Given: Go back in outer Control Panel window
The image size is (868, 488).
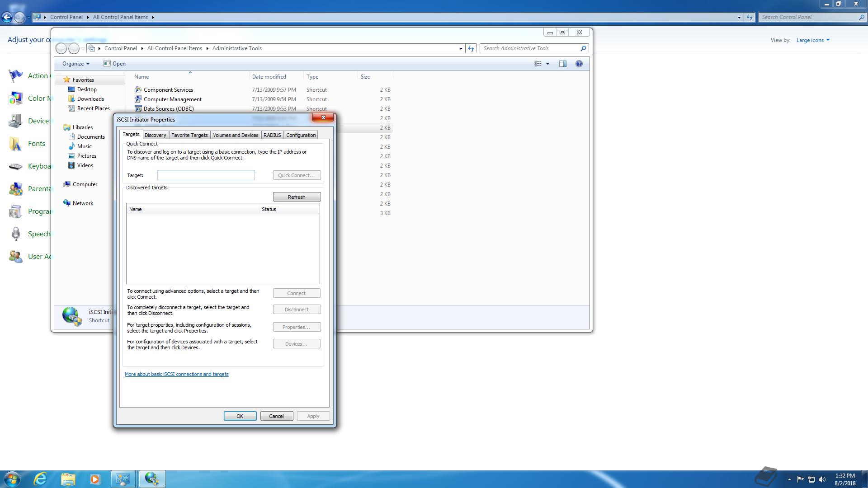Looking at the screenshot, I should (x=7, y=17).
